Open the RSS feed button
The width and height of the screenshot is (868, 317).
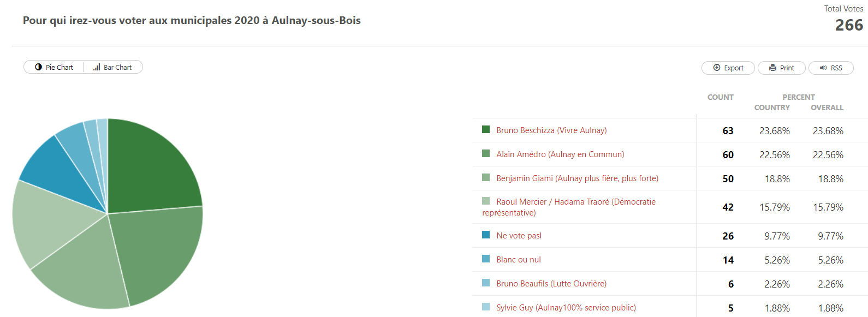point(831,68)
